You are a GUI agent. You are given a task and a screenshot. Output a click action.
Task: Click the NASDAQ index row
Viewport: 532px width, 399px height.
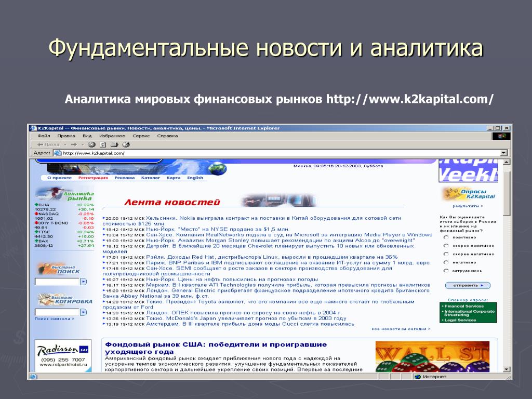[64, 216]
